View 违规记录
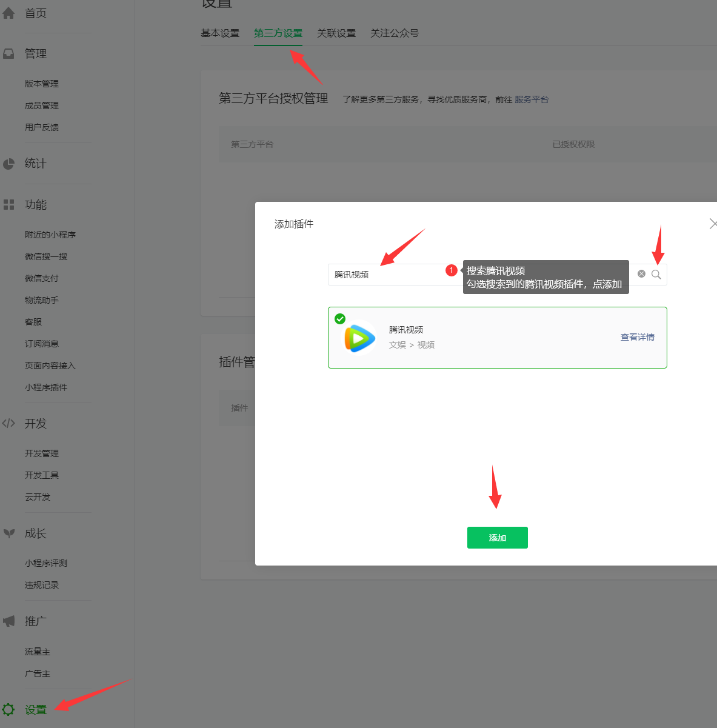Image resolution: width=717 pixels, height=728 pixels. pos(42,585)
